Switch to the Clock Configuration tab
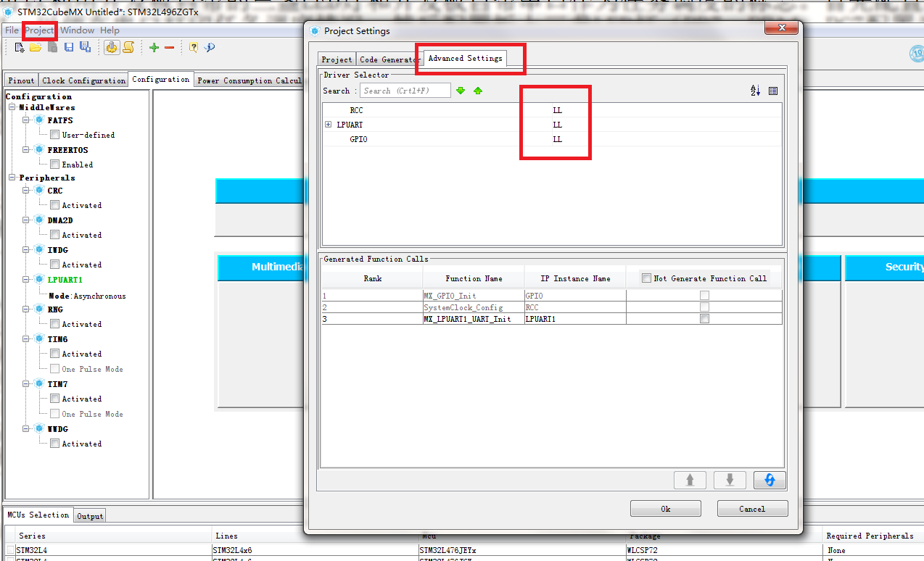The width and height of the screenshot is (924, 561). (83, 80)
